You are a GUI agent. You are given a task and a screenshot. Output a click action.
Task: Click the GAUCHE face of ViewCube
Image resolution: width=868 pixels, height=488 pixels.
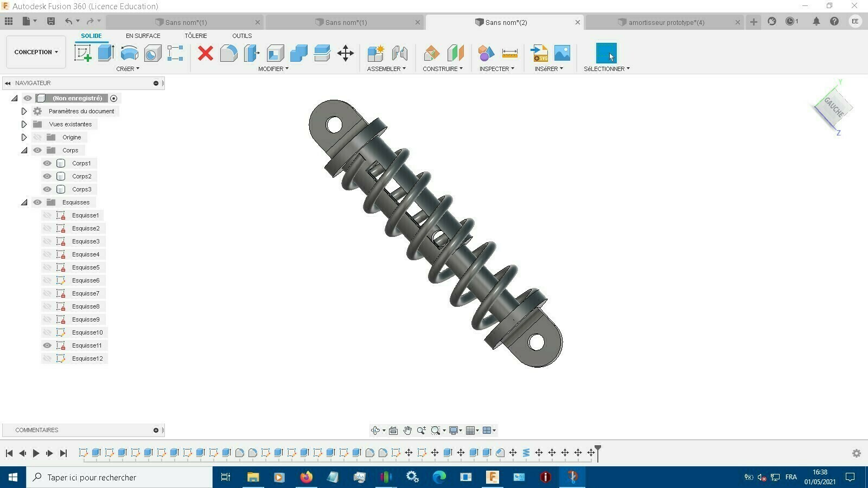pos(833,107)
